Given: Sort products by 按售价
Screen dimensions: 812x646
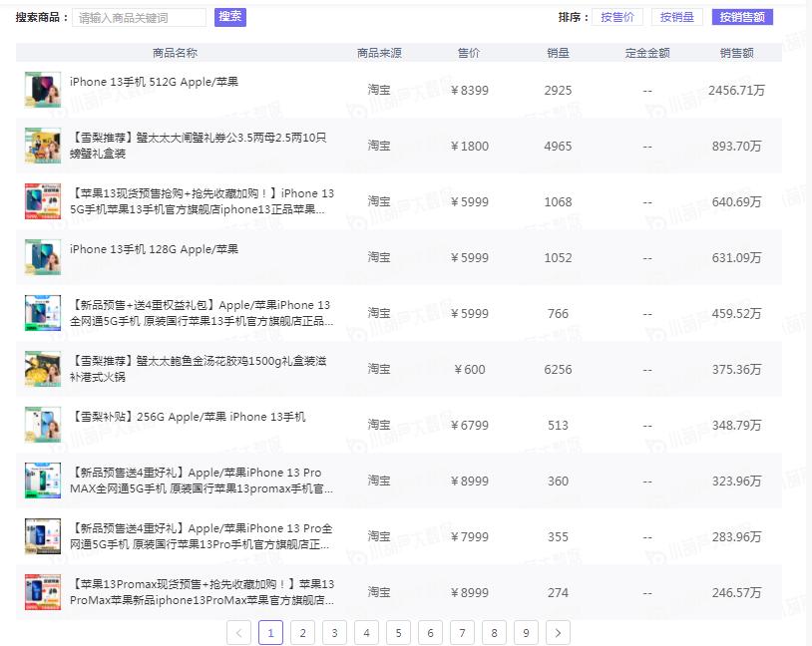Looking at the screenshot, I should click(x=616, y=17).
